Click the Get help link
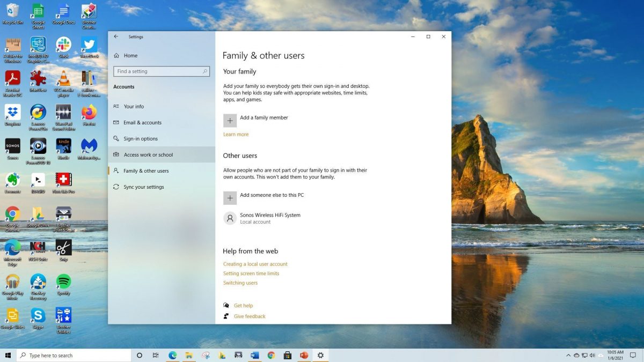The width and height of the screenshot is (644, 362). point(243,306)
